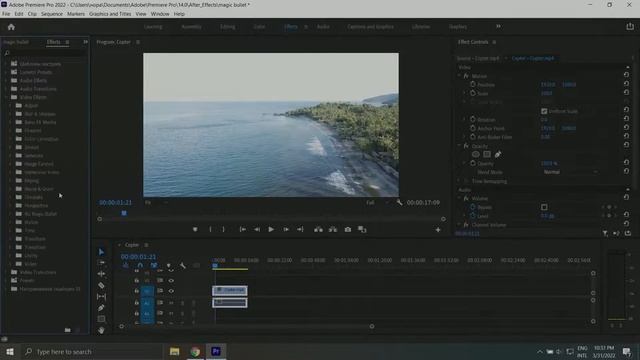Open timeline display settings wrench

click(x=182, y=266)
